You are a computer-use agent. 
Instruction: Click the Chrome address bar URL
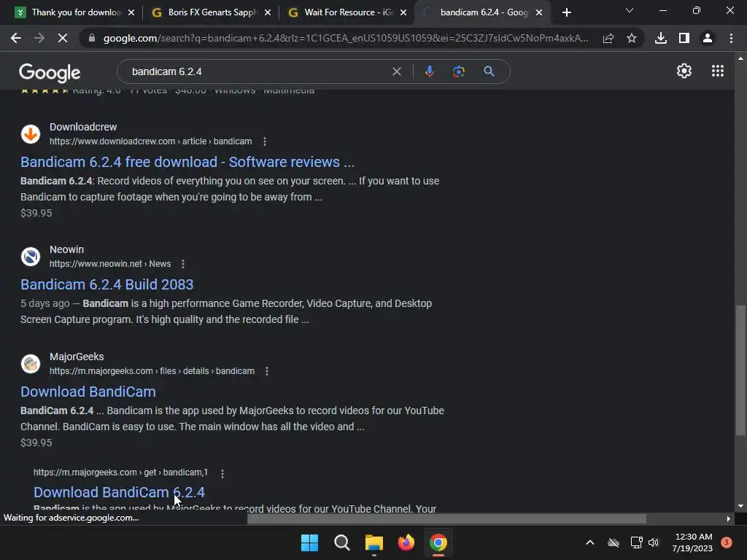point(345,38)
